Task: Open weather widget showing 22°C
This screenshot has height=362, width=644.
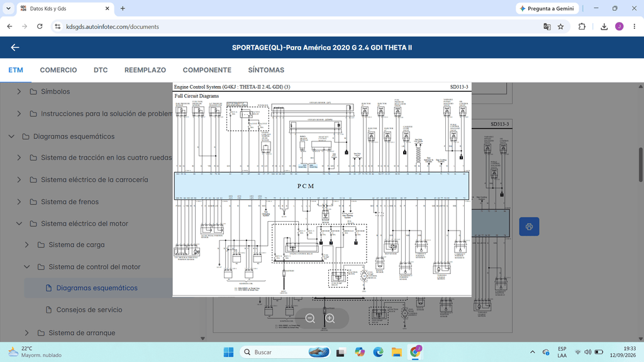Action: (x=35, y=352)
